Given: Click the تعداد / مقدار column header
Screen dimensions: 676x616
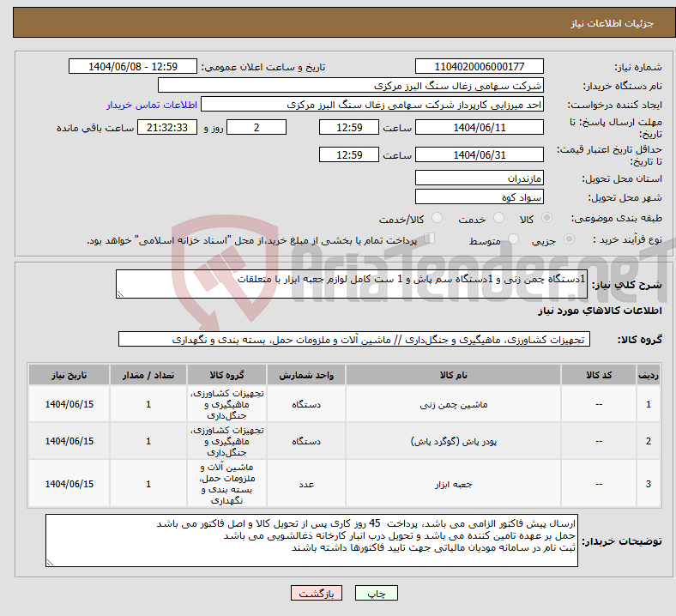Looking at the screenshot, I should tap(148, 375).
